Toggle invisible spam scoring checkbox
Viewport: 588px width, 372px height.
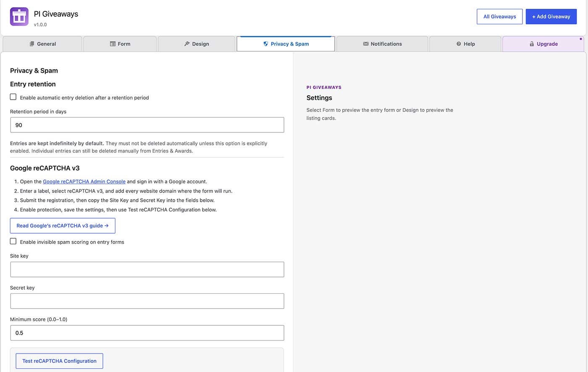pyautogui.click(x=13, y=241)
